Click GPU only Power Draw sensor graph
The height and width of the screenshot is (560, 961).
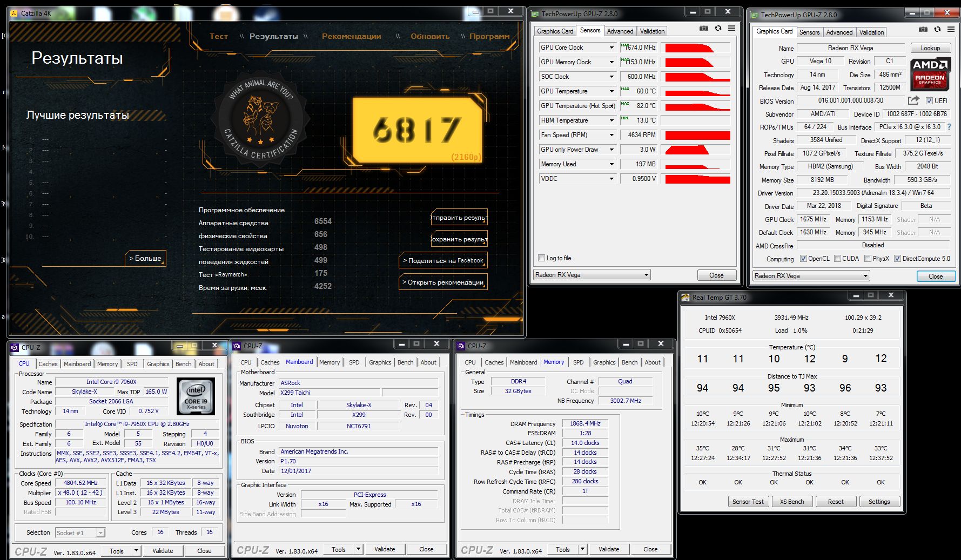[697, 150]
